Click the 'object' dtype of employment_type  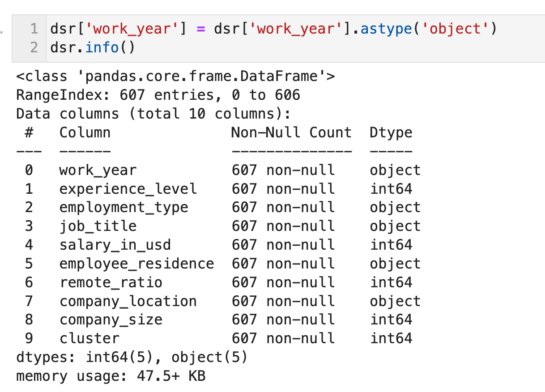click(x=396, y=208)
